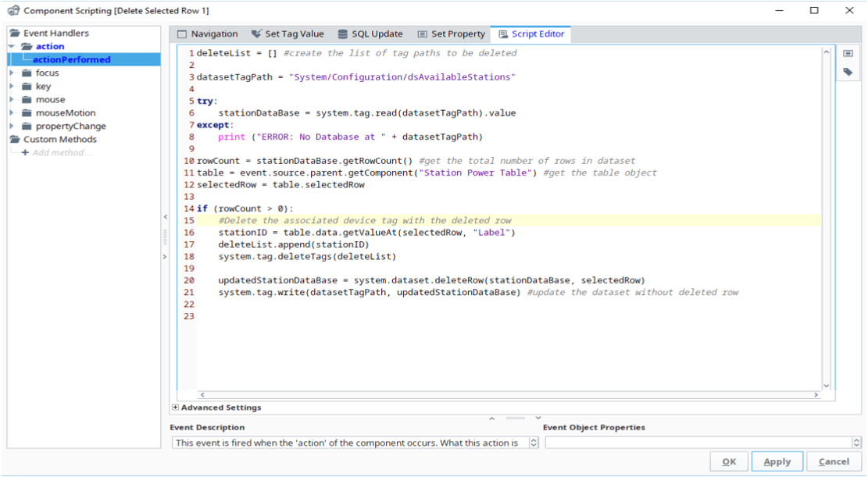The height and width of the screenshot is (477, 868).
Task: Expand the key event group
Action: click(12, 87)
